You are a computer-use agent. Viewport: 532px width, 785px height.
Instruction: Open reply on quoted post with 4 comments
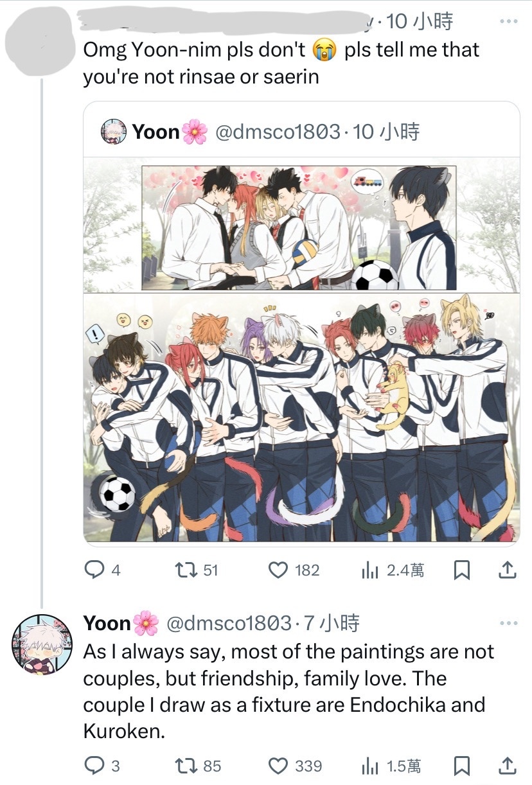(x=103, y=570)
